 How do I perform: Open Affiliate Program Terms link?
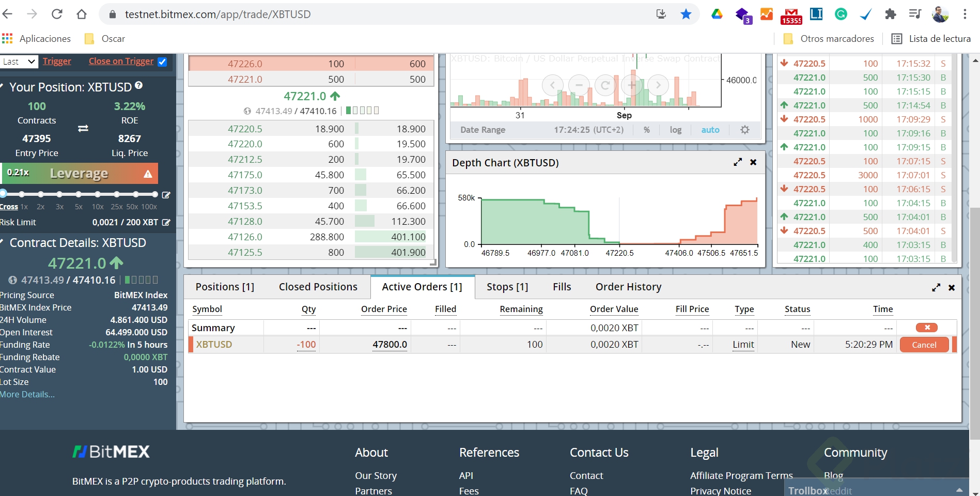pyautogui.click(x=741, y=476)
